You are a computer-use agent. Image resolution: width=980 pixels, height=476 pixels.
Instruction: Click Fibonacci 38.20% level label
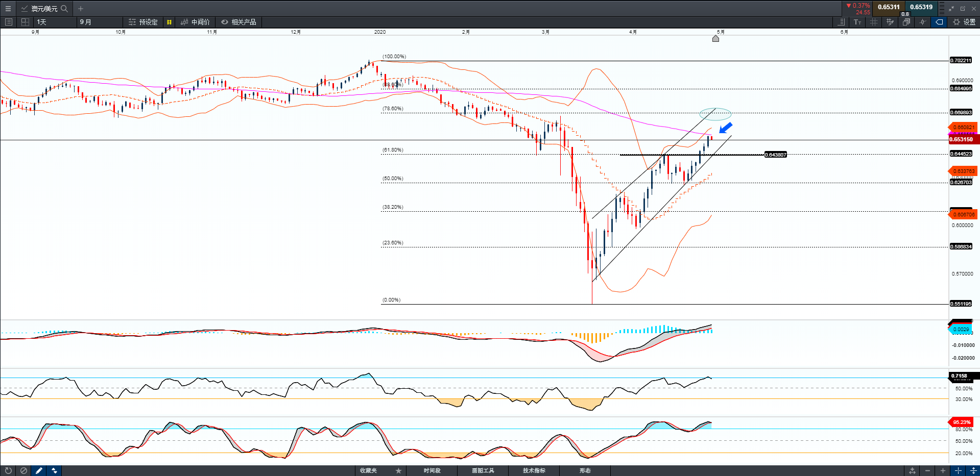coord(393,207)
